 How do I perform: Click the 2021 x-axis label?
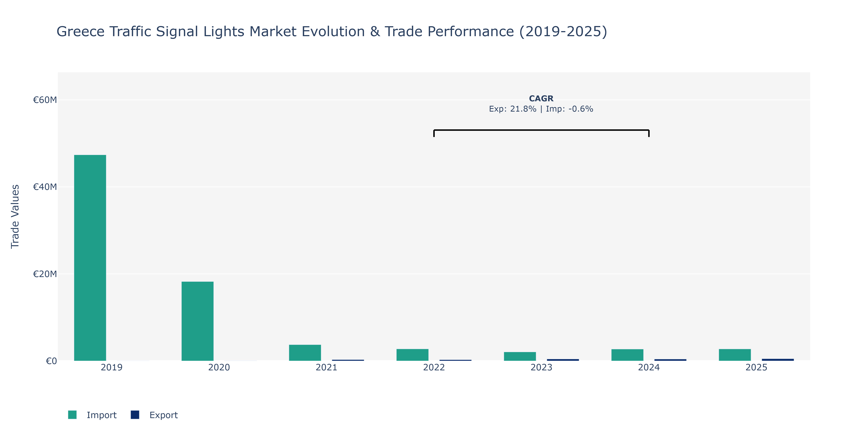tap(327, 367)
